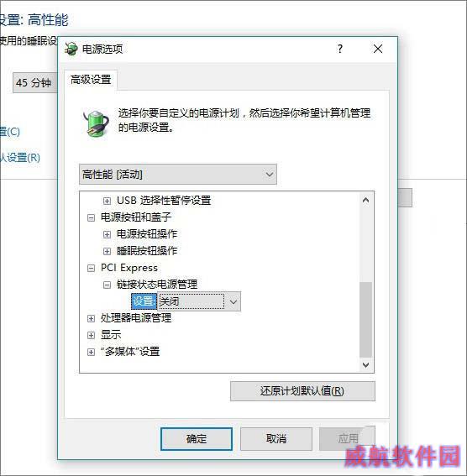Close the 电源选项 dialog
This screenshot has height=476, width=467.
378,49
